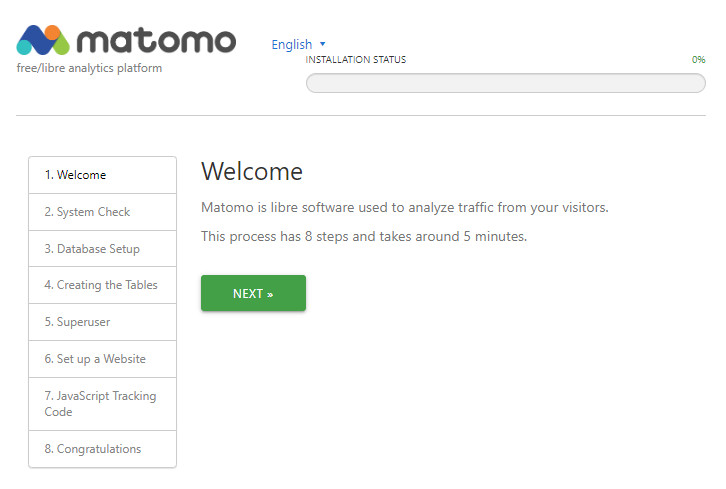Click the free/libre analytics platform tagline
The image size is (726, 489).
90,69
